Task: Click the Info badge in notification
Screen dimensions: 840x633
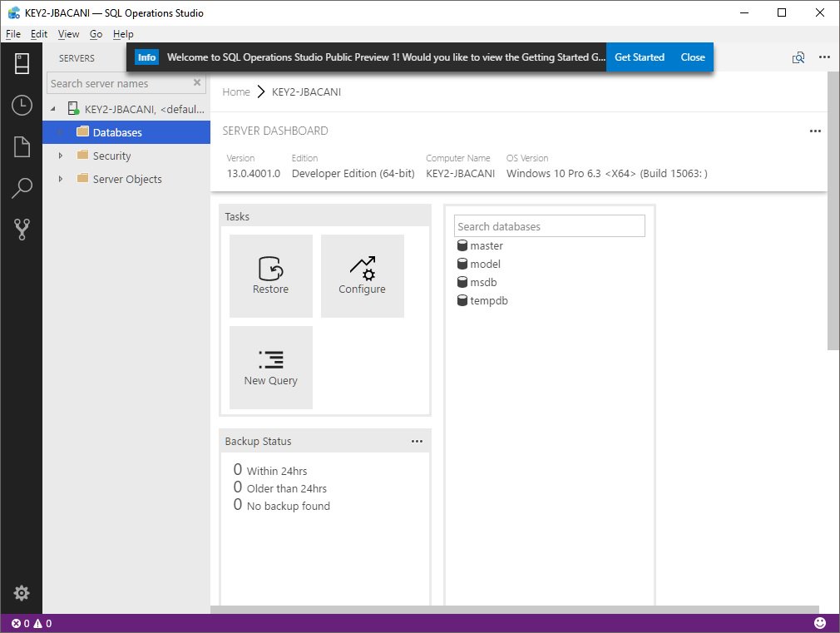Action: tap(146, 57)
